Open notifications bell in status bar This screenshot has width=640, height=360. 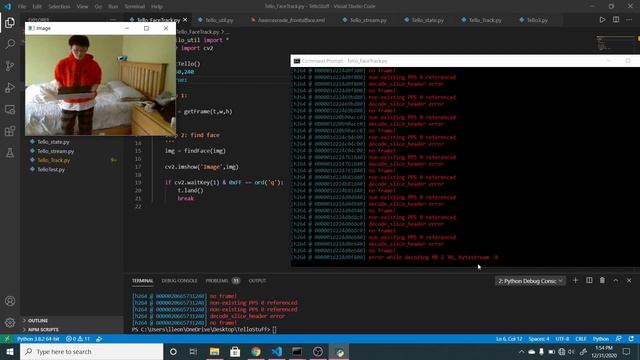tap(631, 339)
